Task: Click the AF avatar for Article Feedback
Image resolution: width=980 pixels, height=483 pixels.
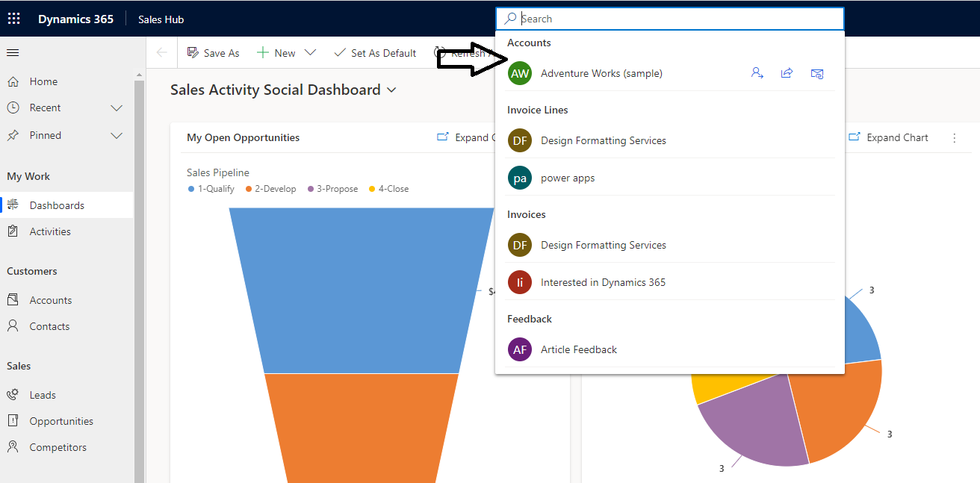Action: [x=520, y=349]
